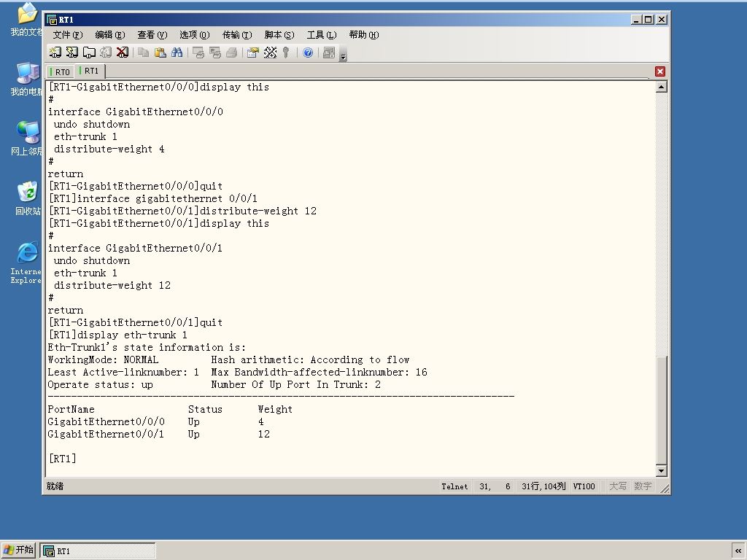Open the 我的文档 desktop icon
The height and width of the screenshot is (560, 747).
click(26, 20)
